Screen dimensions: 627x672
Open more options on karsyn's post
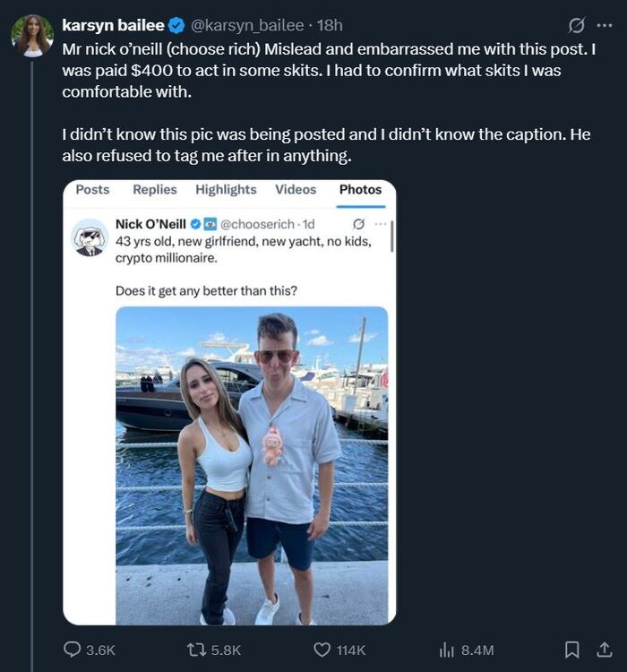pyautogui.click(x=605, y=25)
